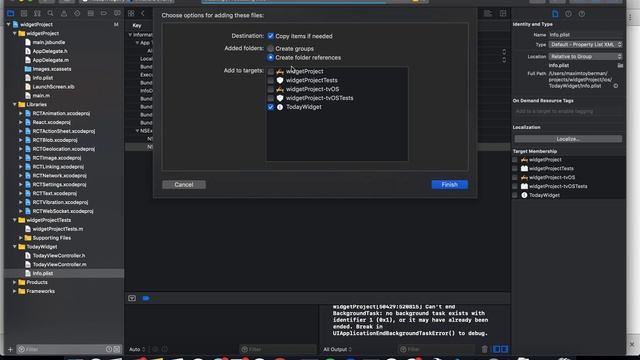Open the Symbol navigator icon
Screen dimensions: 640x360
pyautogui.click(x=37, y=13)
